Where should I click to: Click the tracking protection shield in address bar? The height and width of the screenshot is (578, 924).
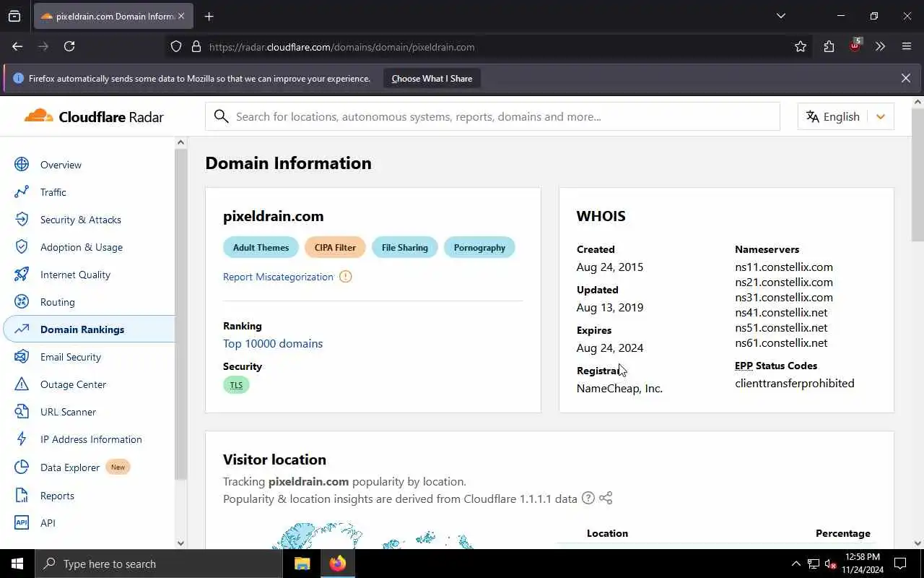[176, 47]
